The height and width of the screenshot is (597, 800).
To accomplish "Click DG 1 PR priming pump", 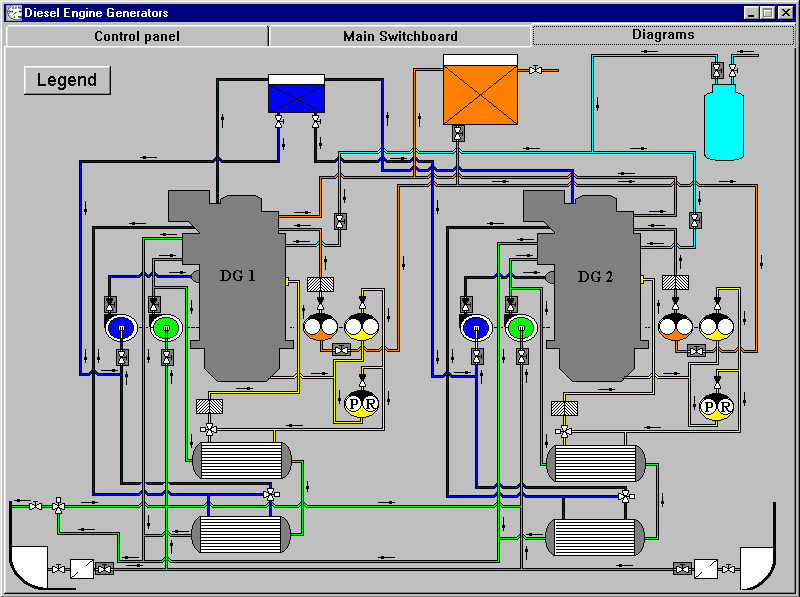I will click(362, 404).
